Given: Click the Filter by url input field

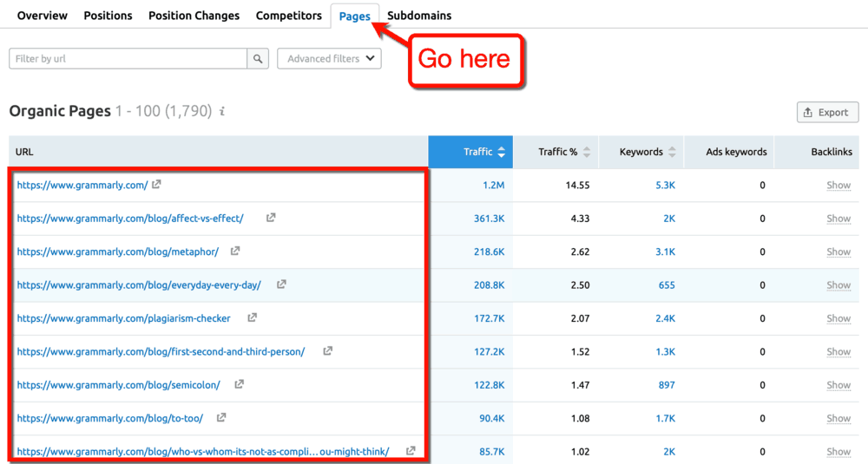Looking at the screenshot, I should [x=128, y=59].
